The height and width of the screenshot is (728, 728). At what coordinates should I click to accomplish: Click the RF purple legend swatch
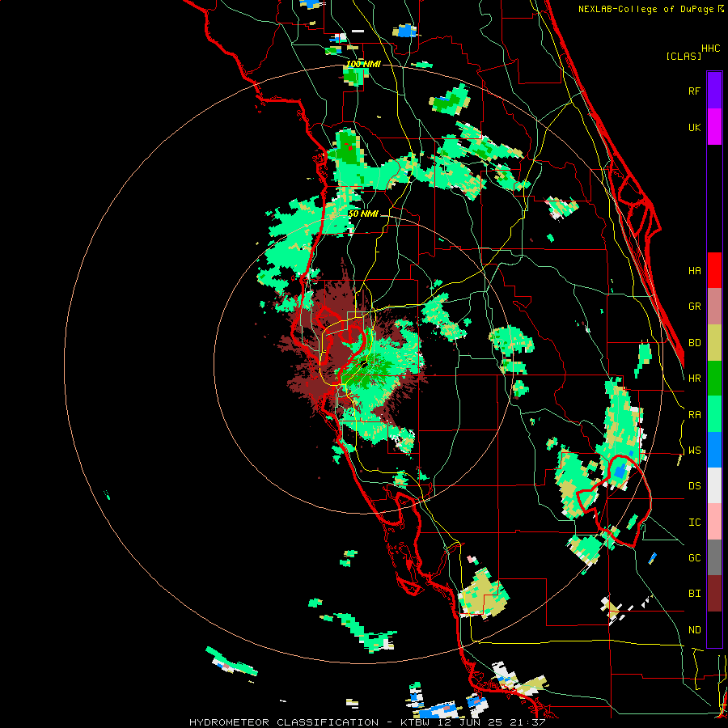pyautogui.click(x=714, y=91)
